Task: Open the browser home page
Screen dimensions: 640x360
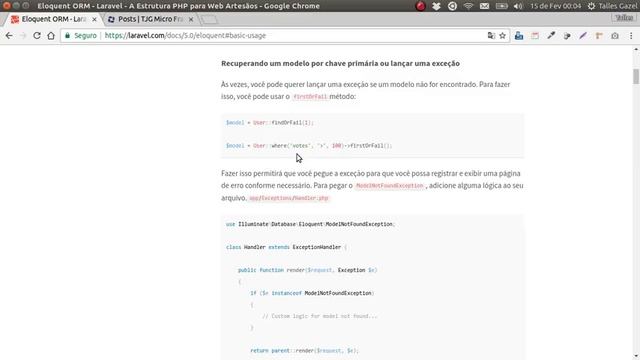Action: point(51,36)
